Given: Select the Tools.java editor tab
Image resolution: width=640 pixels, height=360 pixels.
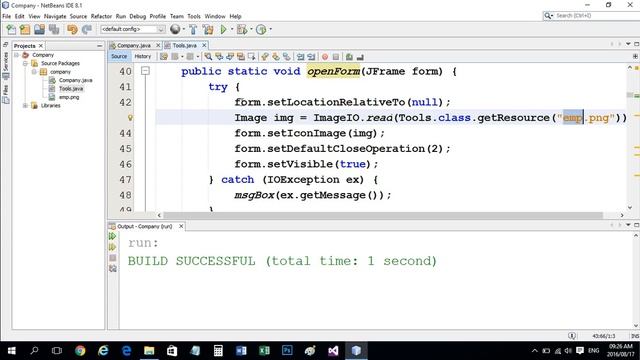Looking at the screenshot, I should click(184, 45).
